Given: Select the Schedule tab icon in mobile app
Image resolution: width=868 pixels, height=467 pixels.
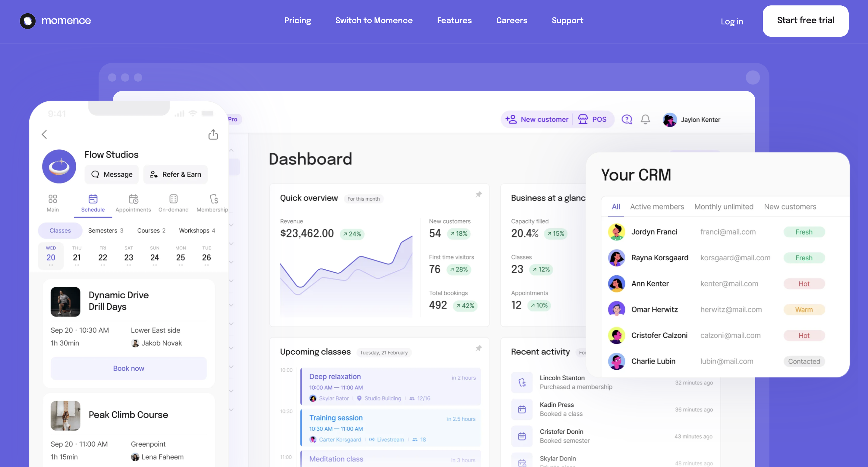Looking at the screenshot, I should tap(93, 199).
